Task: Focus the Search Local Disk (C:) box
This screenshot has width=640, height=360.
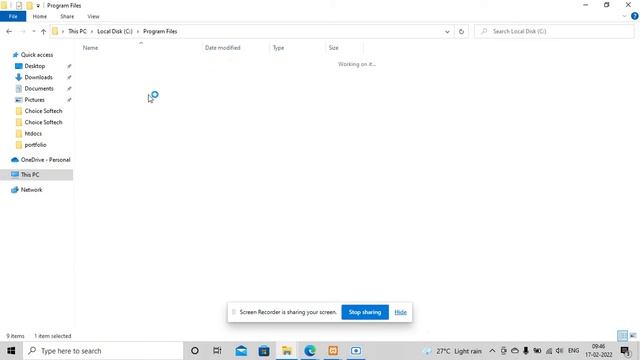Action: (x=554, y=31)
